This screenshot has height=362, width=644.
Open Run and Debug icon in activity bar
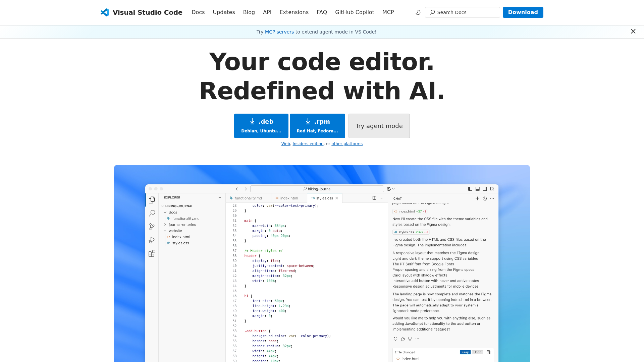(x=152, y=240)
